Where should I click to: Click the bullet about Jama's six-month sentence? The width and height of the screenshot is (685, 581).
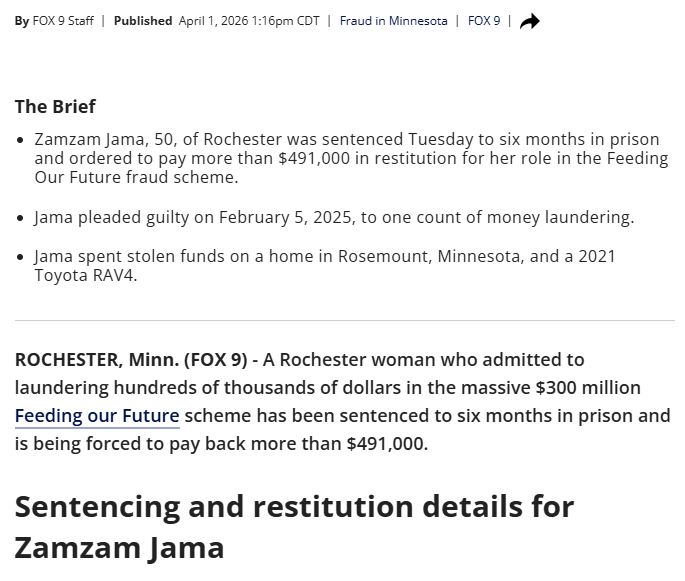point(350,158)
